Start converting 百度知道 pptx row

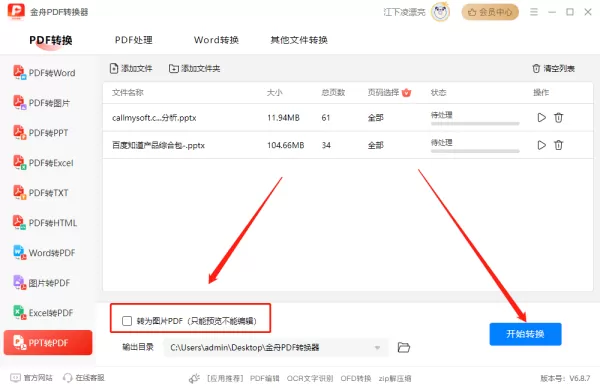(541, 145)
